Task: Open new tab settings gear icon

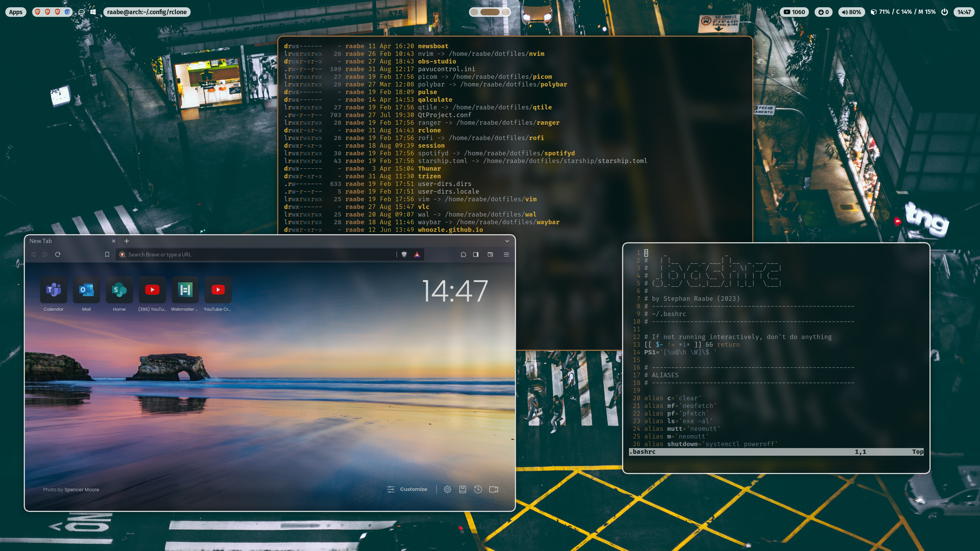Action: tap(447, 489)
